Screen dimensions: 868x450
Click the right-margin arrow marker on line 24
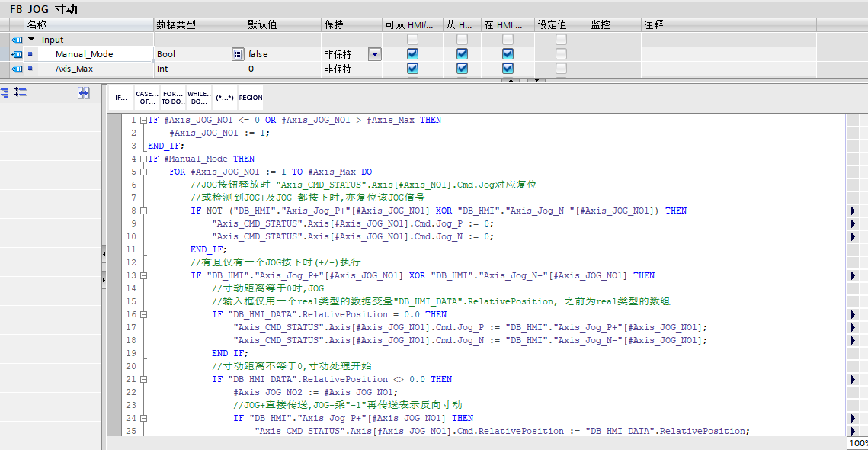coord(853,418)
